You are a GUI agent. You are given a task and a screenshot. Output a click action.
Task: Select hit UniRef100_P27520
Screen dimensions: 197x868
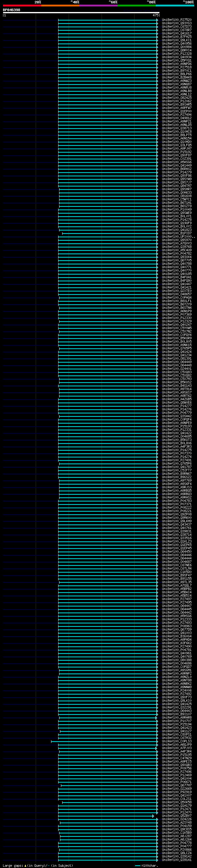(176, 20)
